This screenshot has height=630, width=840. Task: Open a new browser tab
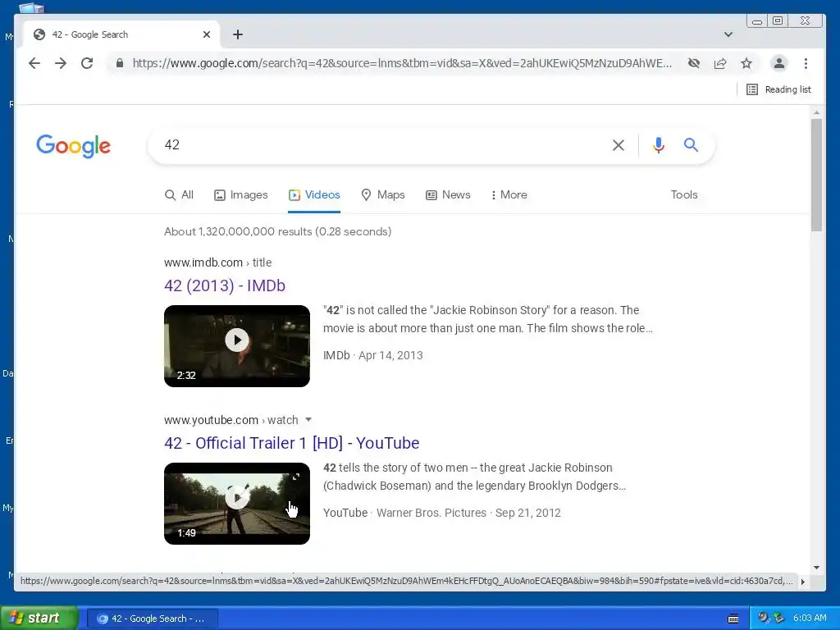click(x=238, y=34)
